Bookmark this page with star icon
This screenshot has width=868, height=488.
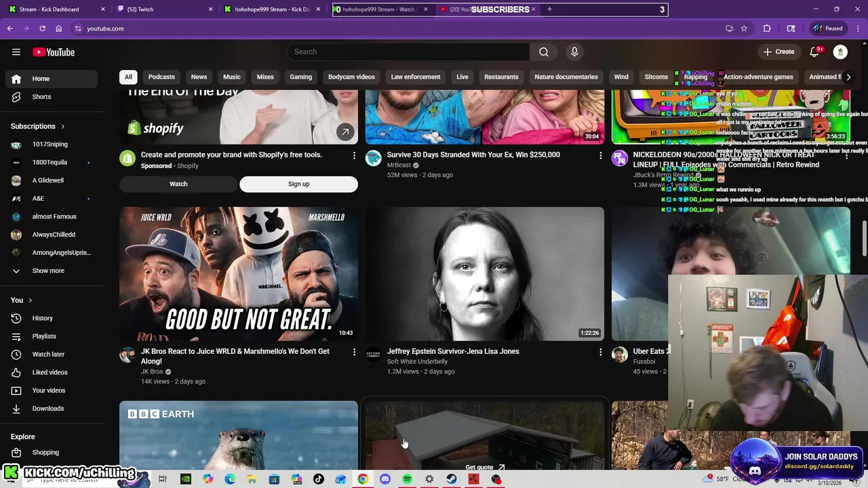[744, 28]
